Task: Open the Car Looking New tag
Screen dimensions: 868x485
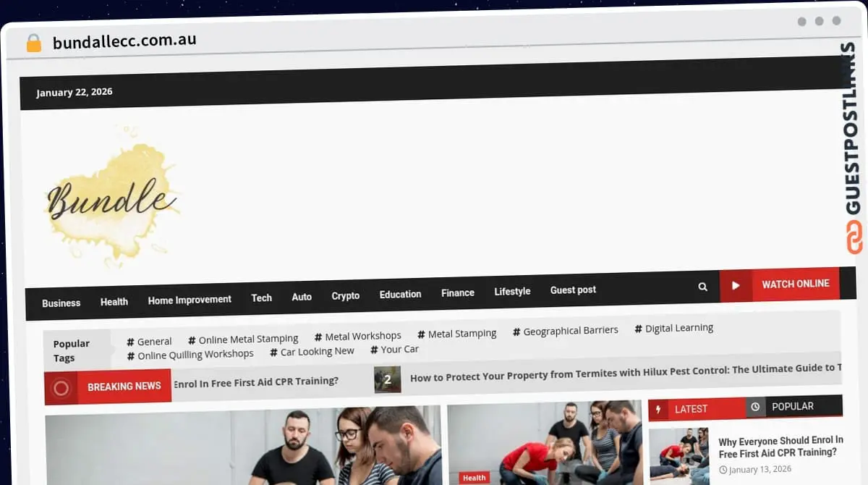Action: click(312, 352)
